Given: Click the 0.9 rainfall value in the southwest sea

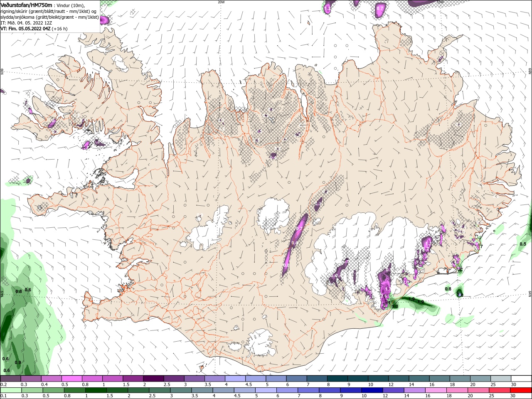Looking at the screenshot, I should click(18, 362).
